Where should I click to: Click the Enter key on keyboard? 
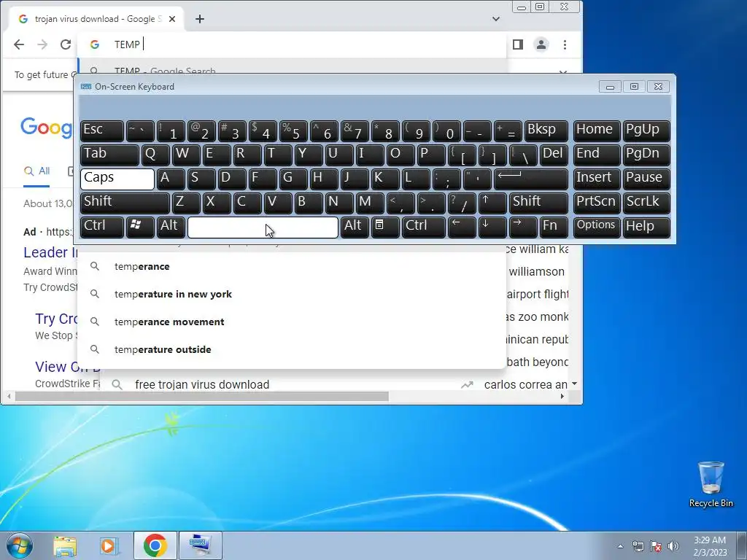pyautogui.click(x=531, y=179)
